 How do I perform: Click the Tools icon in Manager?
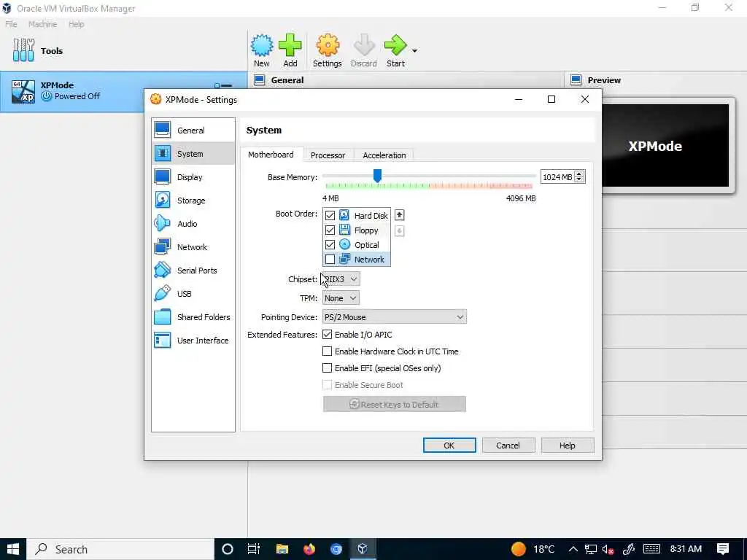click(23, 50)
